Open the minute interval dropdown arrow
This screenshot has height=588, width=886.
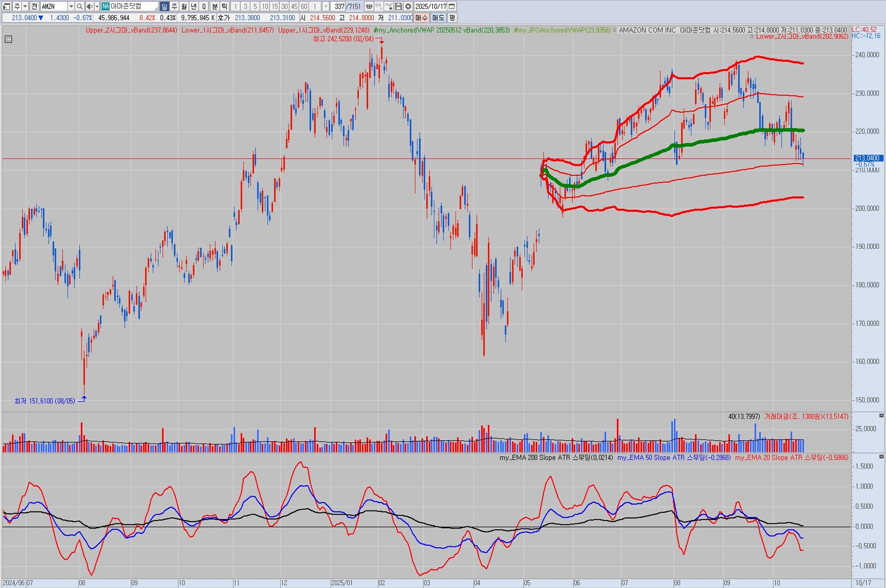(x=326, y=6)
